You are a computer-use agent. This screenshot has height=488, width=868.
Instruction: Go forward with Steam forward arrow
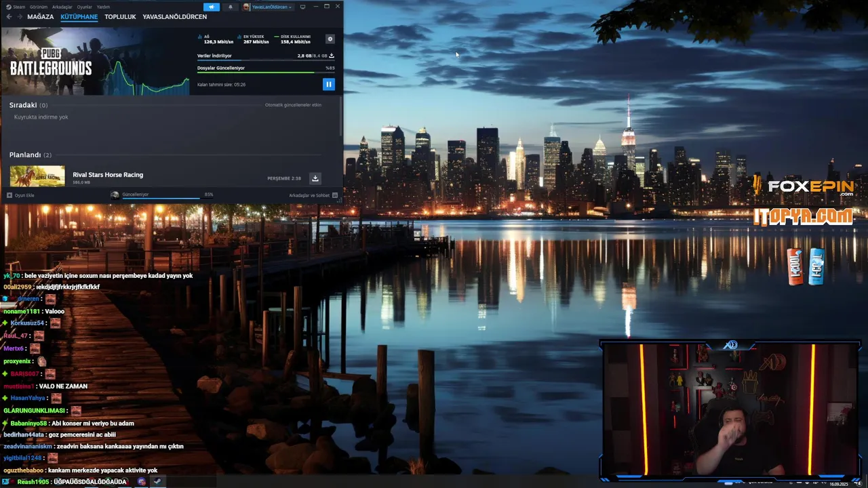point(20,17)
